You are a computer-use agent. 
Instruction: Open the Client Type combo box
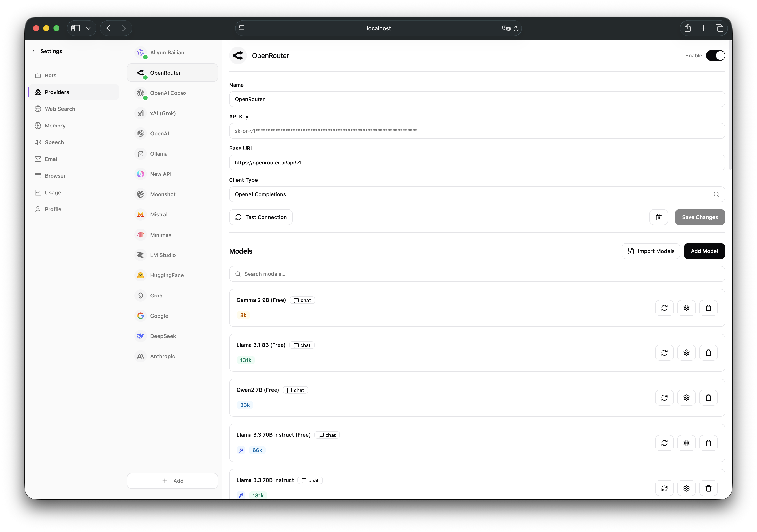click(x=477, y=194)
